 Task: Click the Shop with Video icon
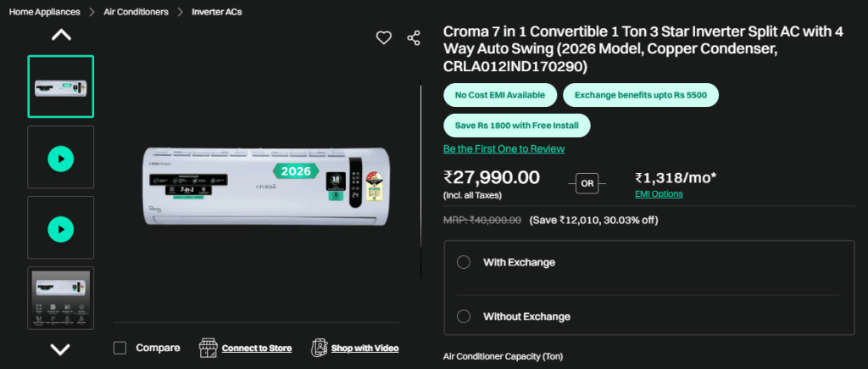(320, 348)
